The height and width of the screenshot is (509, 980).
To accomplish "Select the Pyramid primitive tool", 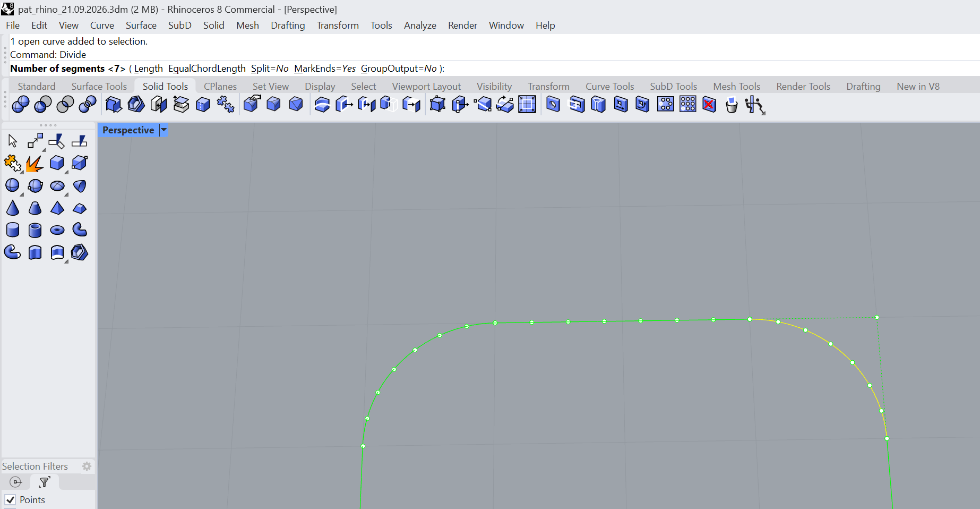I will 57,208.
